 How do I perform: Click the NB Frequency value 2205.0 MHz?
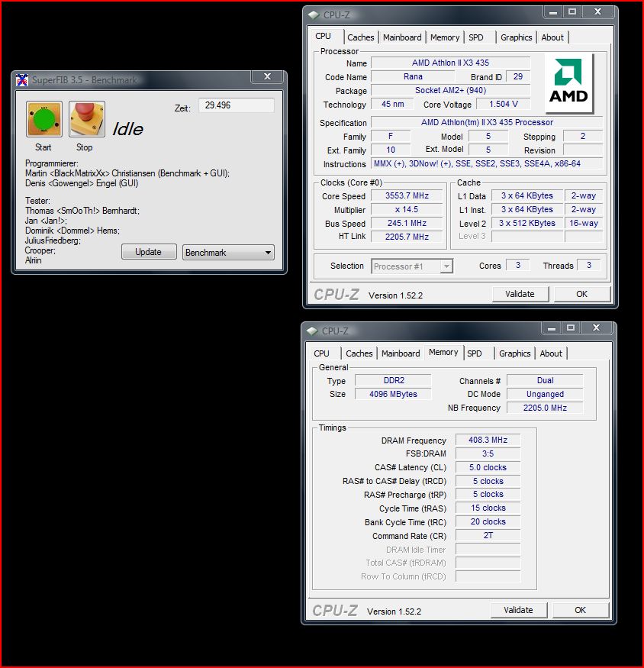(x=545, y=408)
